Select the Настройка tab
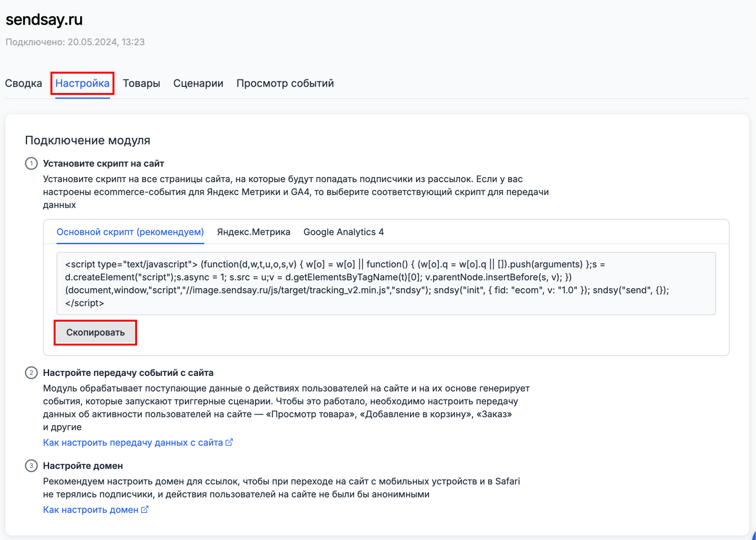 pos(82,83)
